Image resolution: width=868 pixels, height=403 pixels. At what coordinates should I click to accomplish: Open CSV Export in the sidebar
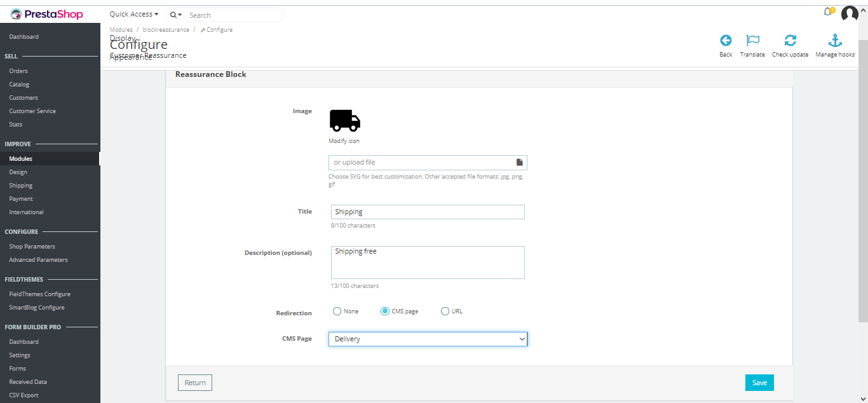tap(24, 395)
